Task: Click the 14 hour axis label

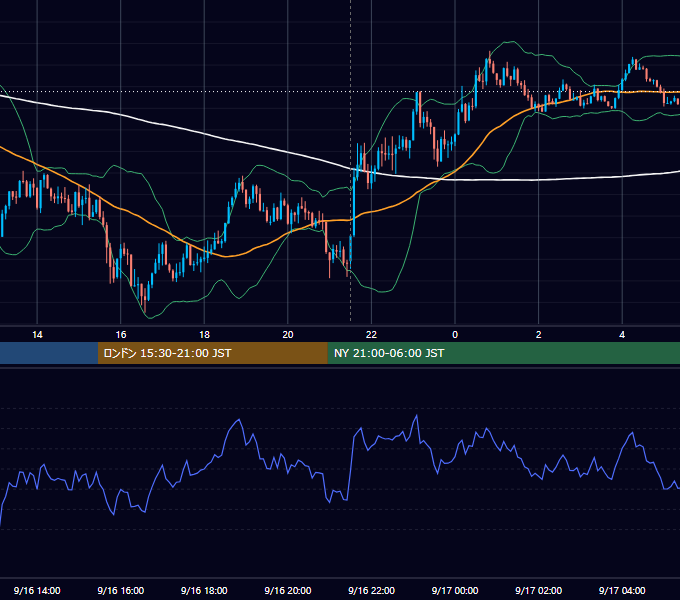Action: (37, 335)
